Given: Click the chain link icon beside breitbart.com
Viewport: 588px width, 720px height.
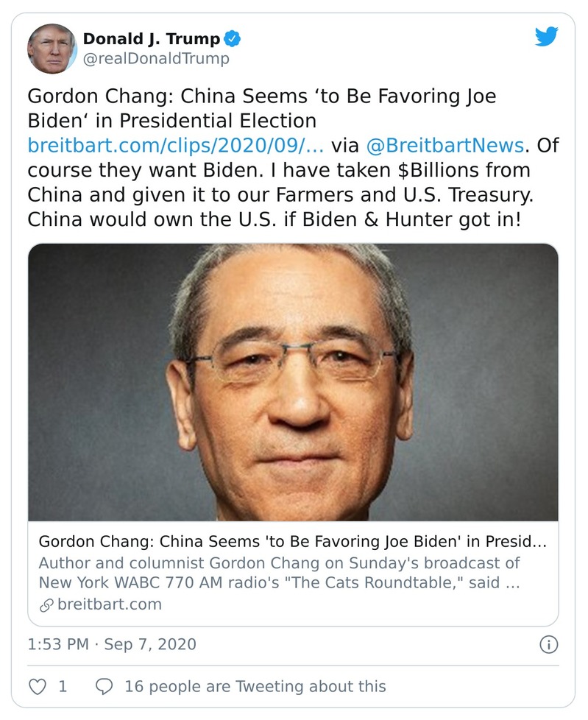Looking at the screenshot, I should [46, 604].
